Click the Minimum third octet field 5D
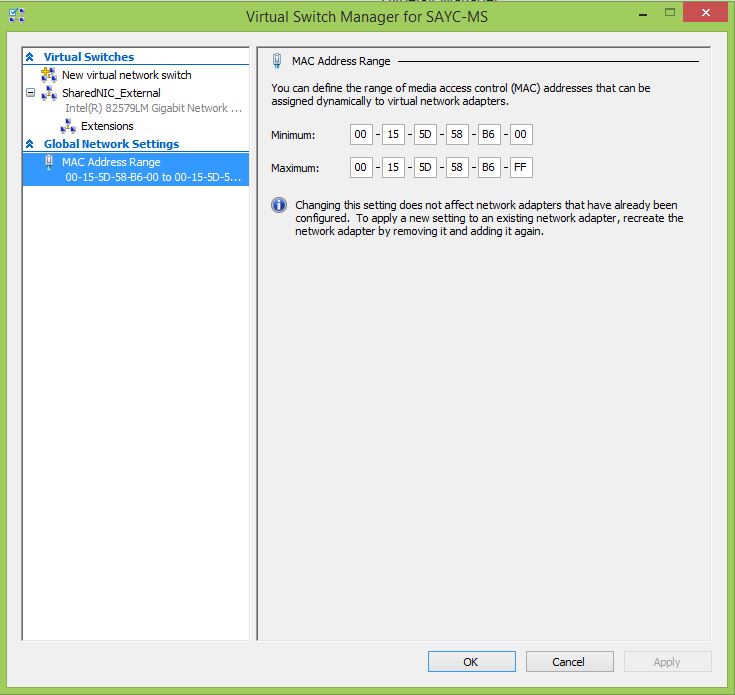The height and width of the screenshot is (695, 735). (x=425, y=135)
